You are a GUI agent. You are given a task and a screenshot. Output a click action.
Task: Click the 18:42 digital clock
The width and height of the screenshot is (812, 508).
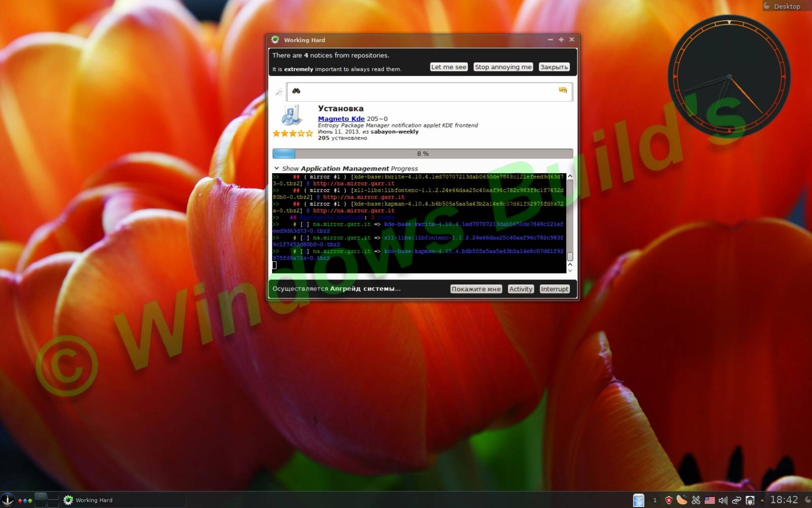pyautogui.click(x=784, y=500)
